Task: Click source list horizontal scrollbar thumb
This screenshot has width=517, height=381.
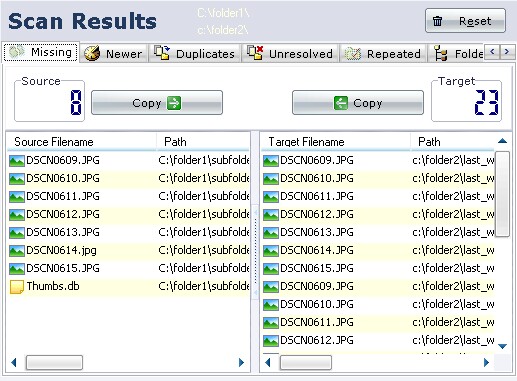Action: click(54, 362)
